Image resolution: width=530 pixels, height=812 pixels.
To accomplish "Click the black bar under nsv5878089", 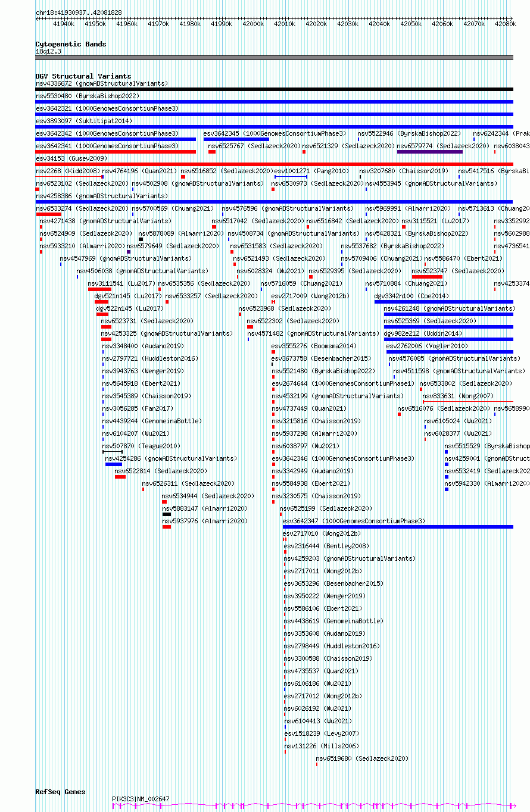I will tap(141, 239).
